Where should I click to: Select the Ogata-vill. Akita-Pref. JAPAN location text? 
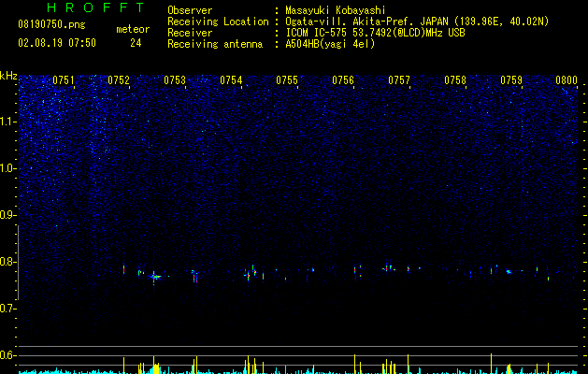[x=417, y=22]
